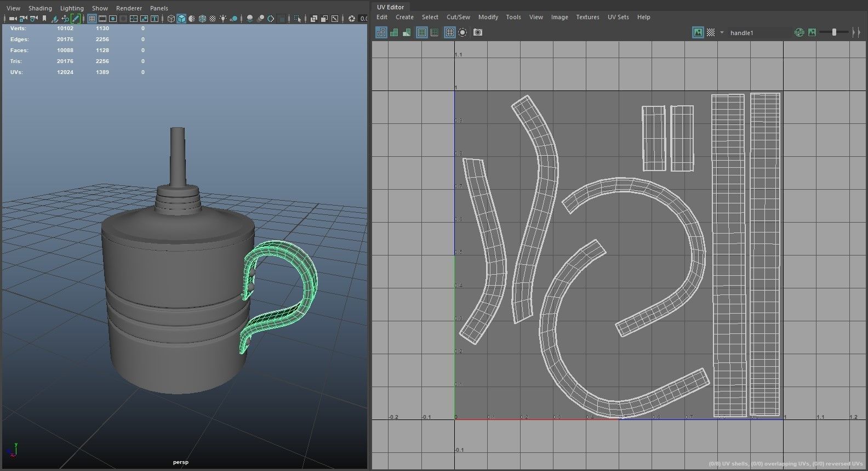The width and height of the screenshot is (868, 471).
Task: Open camera attributes icon in viewport toolbar
Action: tap(33, 19)
